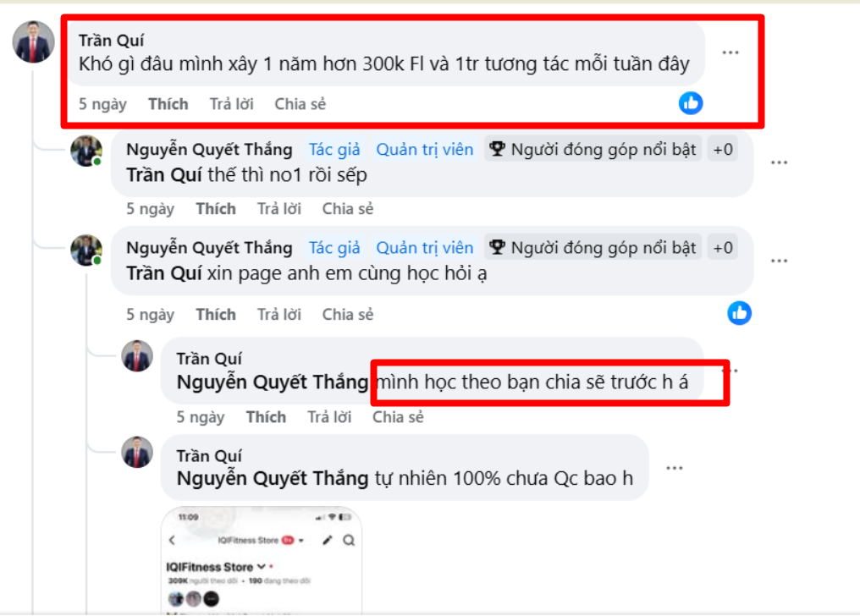Open three-dot menu on the "Khó gì đâu" comment
This screenshot has height=616, width=860.
pos(730,52)
